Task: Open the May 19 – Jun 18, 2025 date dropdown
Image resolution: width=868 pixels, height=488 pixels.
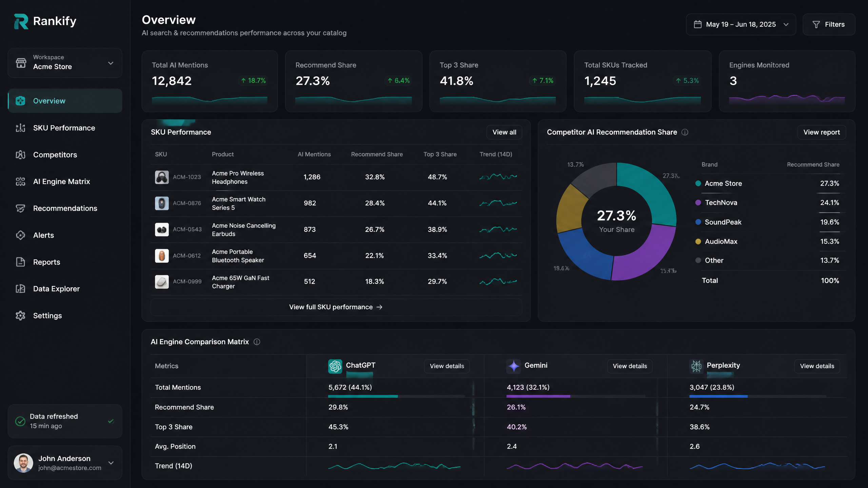Action: click(741, 24)
